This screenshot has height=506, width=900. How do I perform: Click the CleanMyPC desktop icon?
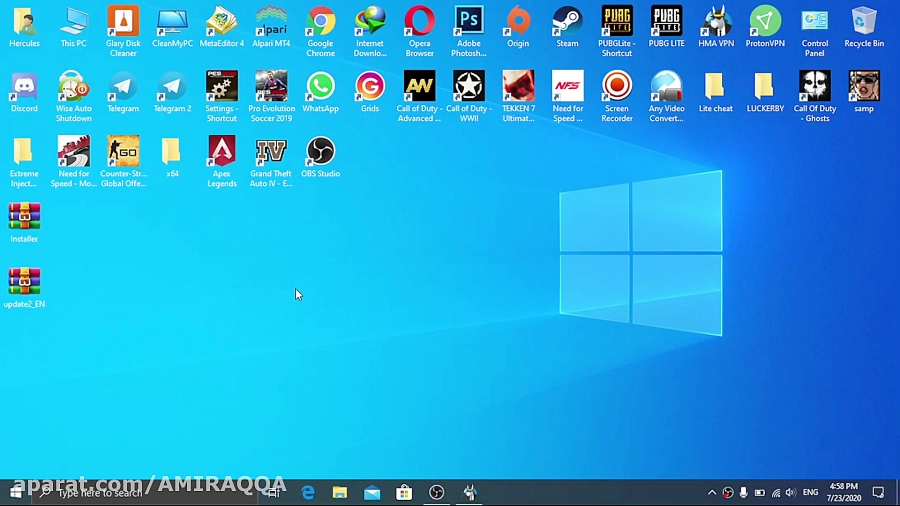tap(172, 27)
